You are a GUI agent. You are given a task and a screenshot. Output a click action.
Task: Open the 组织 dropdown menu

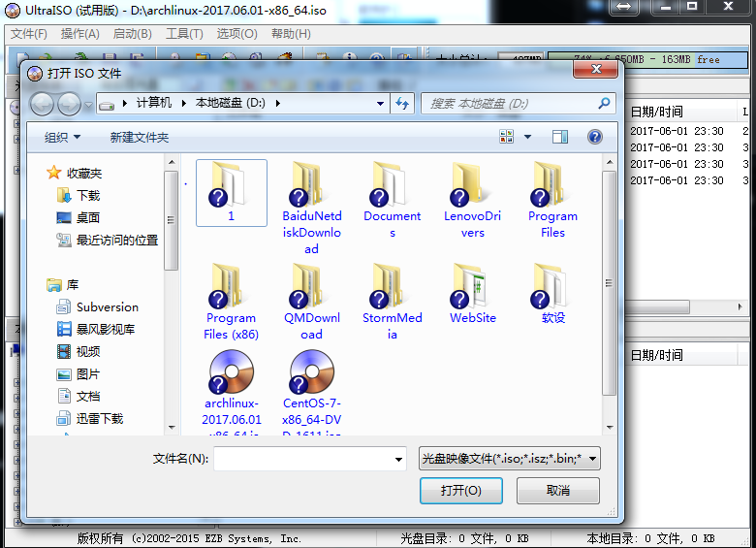pos(62,138)
